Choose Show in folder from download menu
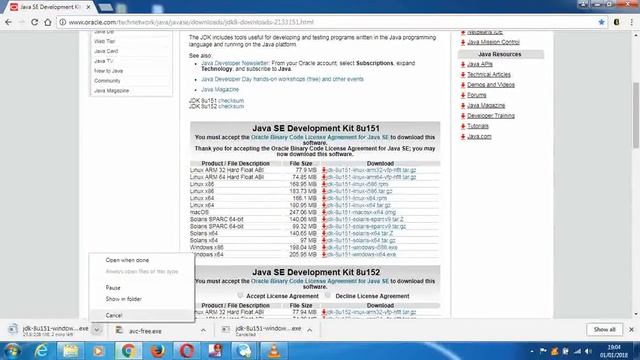 click(124, 299)
